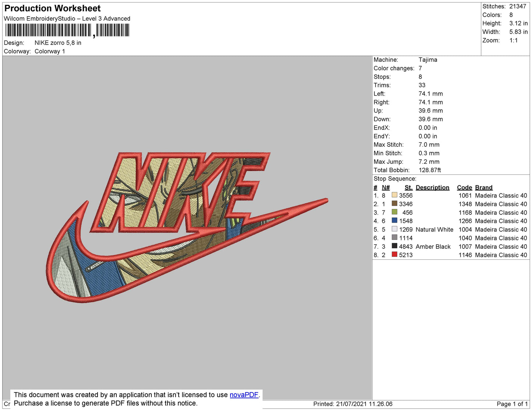
Task: Click the barcode under the worksheet title
Action: [x=67, y=30]
